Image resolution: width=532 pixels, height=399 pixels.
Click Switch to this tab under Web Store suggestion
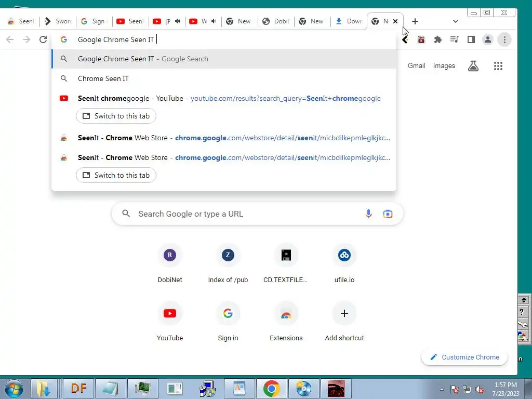(116, 175)
